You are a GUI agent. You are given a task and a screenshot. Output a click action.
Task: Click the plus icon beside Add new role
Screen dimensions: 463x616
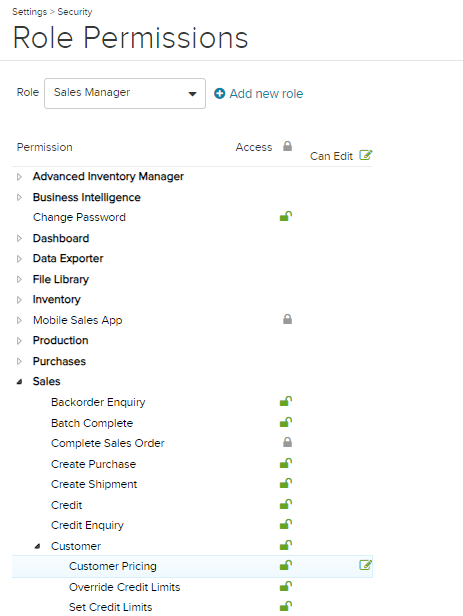tap(220, 94)
